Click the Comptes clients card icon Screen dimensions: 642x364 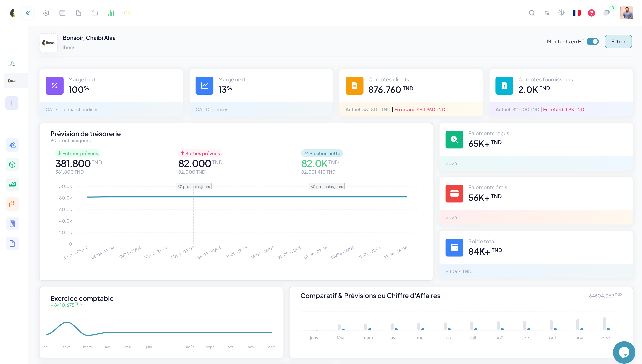pyautogui.click(x=354, y=86)
